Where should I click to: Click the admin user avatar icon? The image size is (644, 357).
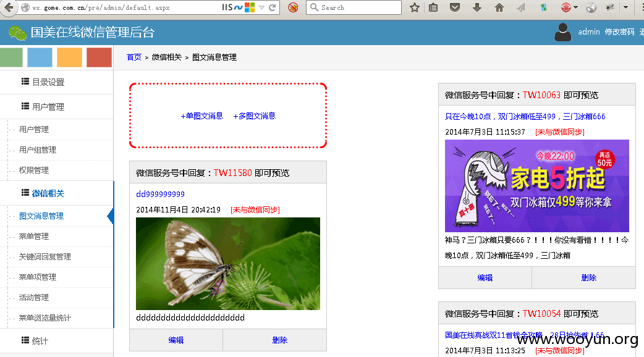pyautogui.click(x=562, y=32)
